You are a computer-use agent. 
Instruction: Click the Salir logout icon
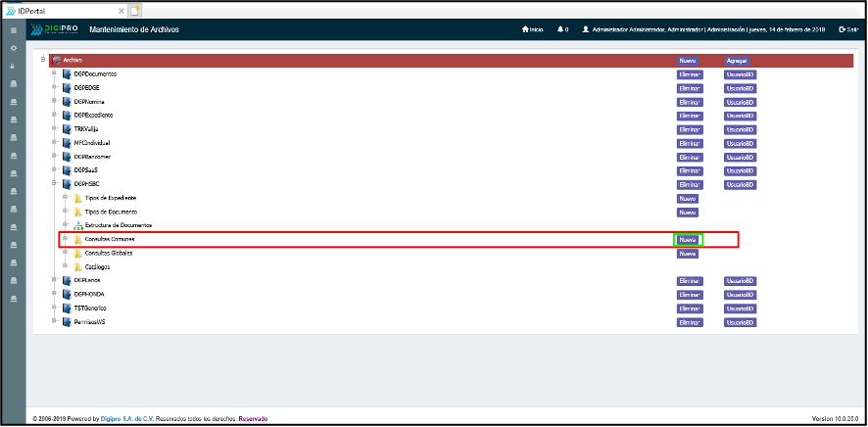(842, 30)
